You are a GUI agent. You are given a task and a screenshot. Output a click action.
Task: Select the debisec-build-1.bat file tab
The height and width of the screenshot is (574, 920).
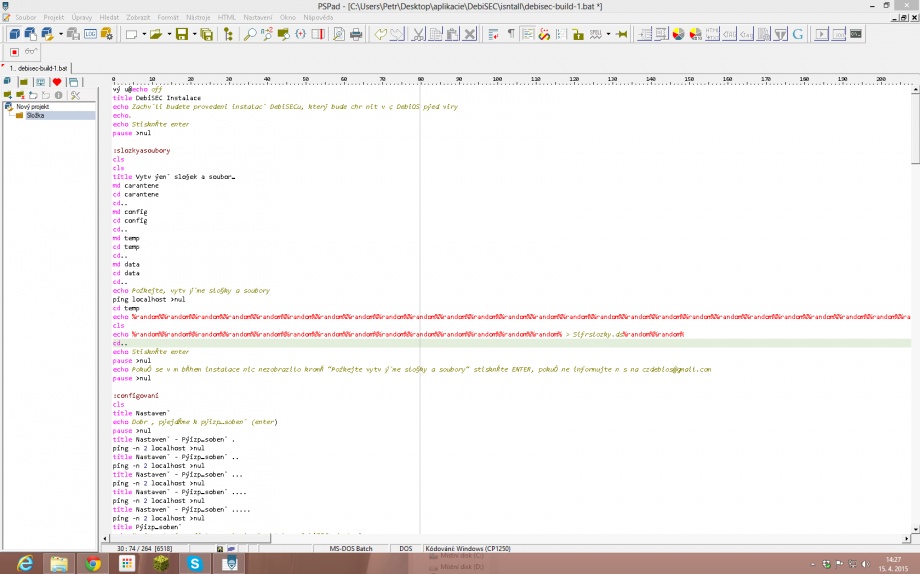[x=40, y=68]
